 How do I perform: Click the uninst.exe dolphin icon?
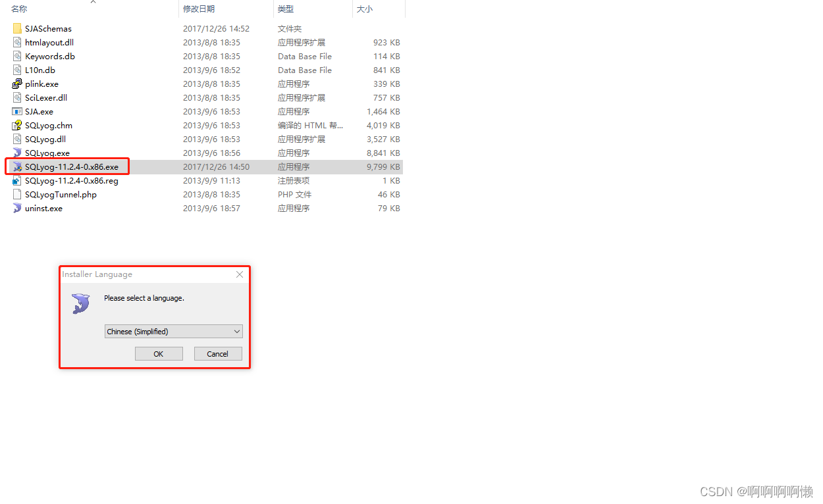tap(17, 208)
